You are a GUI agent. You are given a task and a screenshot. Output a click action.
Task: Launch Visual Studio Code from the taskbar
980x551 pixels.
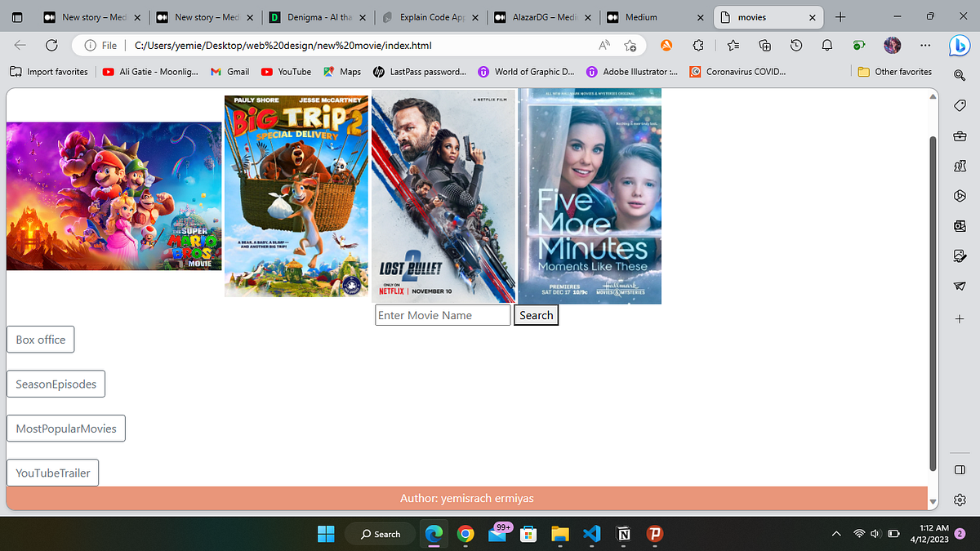(591, 533)
